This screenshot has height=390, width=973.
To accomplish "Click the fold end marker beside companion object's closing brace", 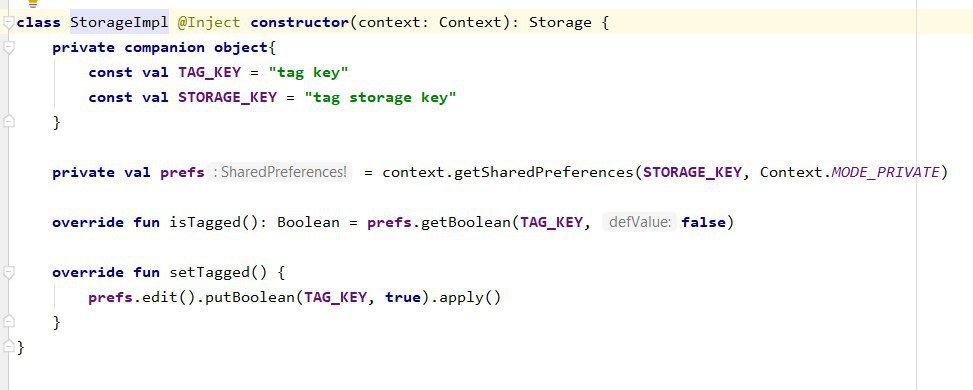I will 8,121.
